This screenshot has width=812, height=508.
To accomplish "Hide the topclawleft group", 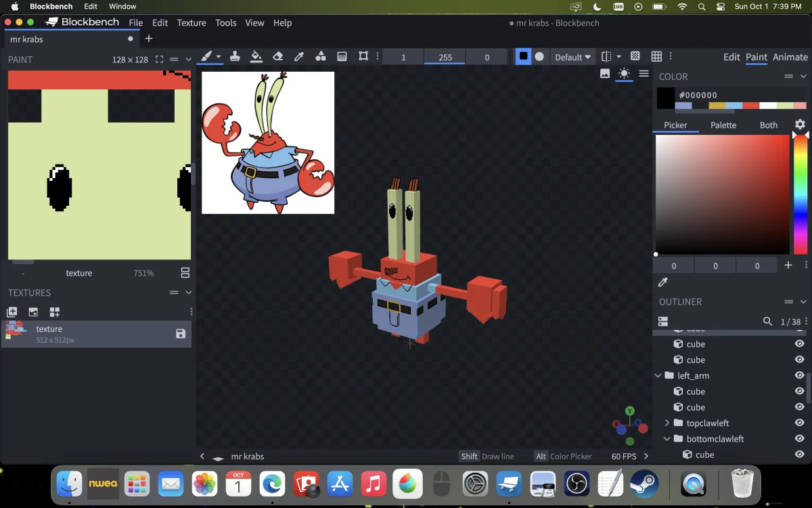I will click(x=799, y=423).
